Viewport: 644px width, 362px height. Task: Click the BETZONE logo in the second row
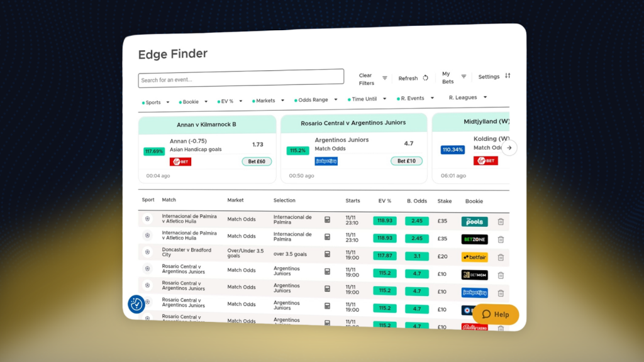click(474, 239)
